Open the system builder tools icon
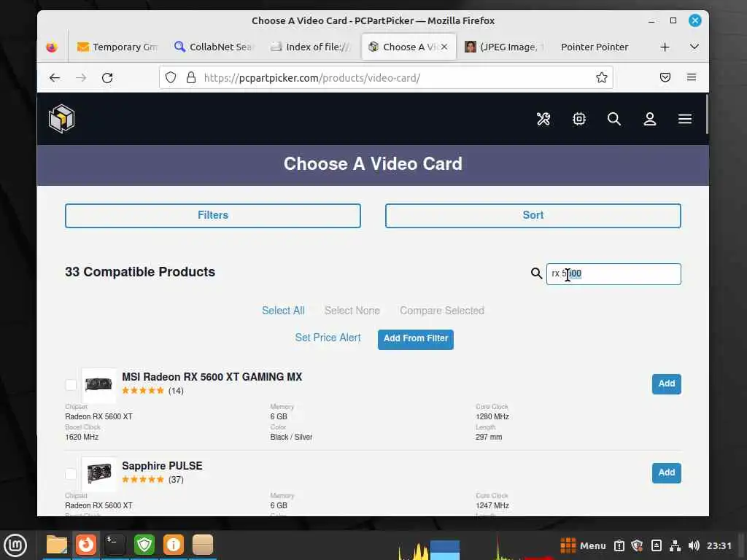747x560 pixels. tap(543, 119)
